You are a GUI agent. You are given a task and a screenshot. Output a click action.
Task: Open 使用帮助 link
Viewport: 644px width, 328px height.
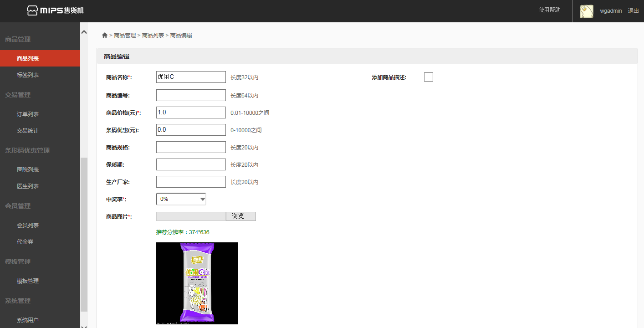click(x=549, y=10)
